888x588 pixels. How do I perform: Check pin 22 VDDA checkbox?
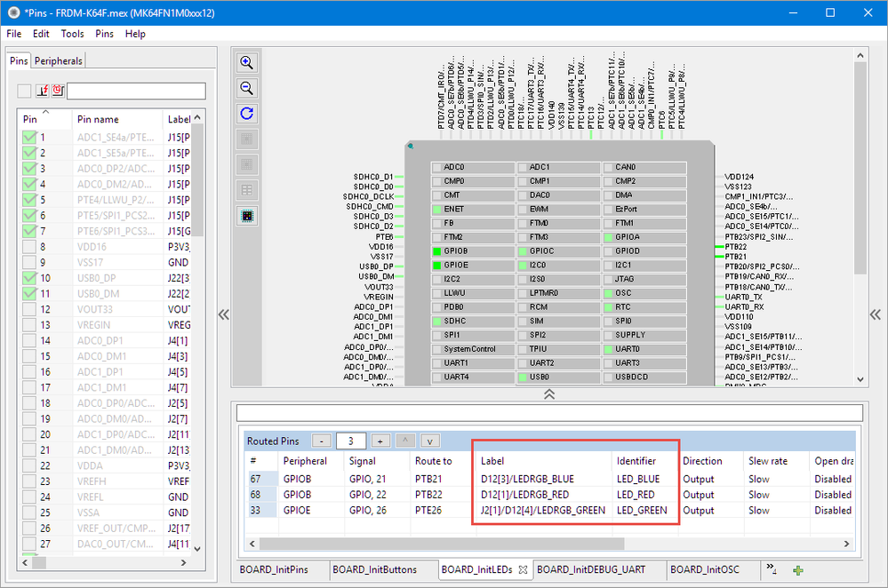coord(29,465)
